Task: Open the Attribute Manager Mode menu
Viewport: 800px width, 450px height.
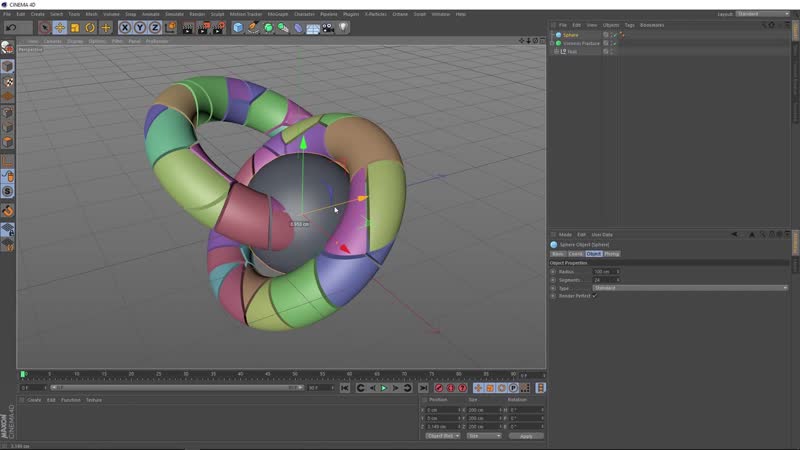Action: (565, 235)
